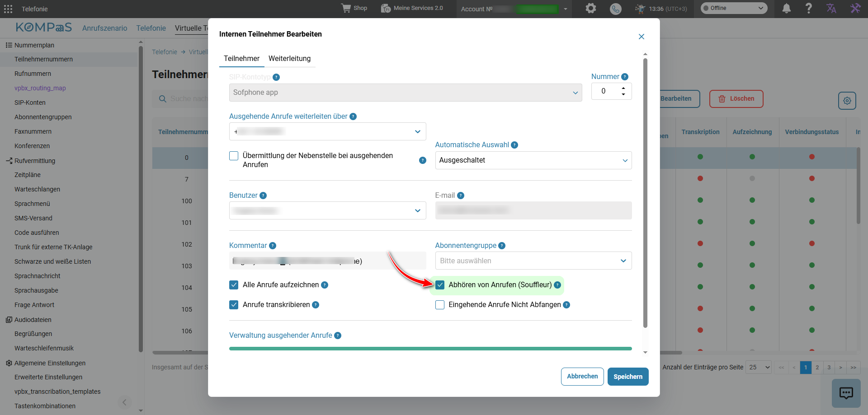Show help for SIP-Kontotyp

point(276,77)
